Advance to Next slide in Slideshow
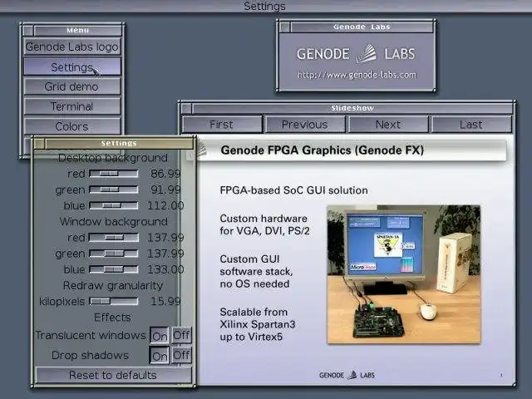This screenshot has height=399, width=532. point(388,124)
